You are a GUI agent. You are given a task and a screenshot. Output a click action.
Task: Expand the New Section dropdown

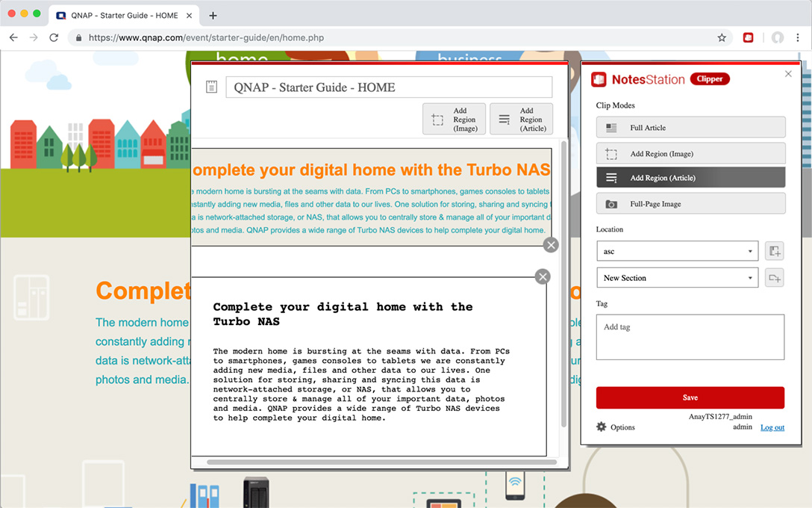tap(677, 277)
